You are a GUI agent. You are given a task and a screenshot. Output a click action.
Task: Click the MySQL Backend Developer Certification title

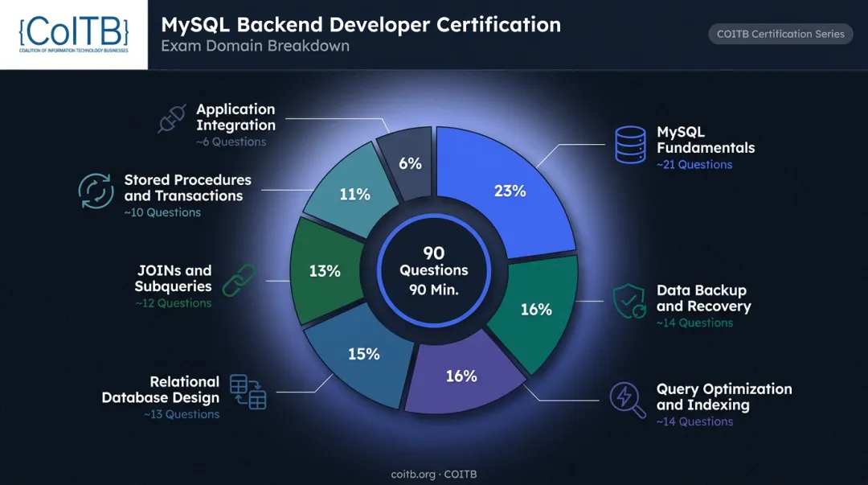point(361,25)
